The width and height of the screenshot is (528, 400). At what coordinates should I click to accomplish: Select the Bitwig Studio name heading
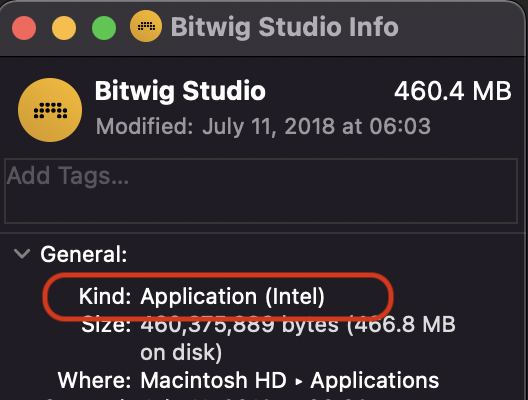pyautogui.click(x=180, y=91)
